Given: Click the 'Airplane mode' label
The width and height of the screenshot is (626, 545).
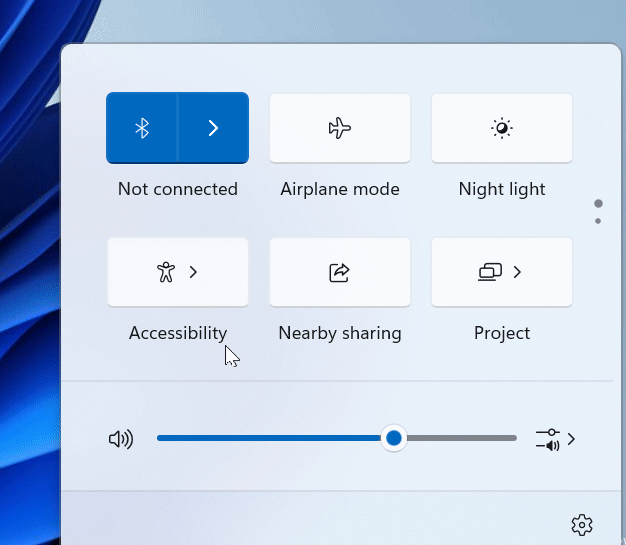Looking at the screenshot, I should click(340, 189).
